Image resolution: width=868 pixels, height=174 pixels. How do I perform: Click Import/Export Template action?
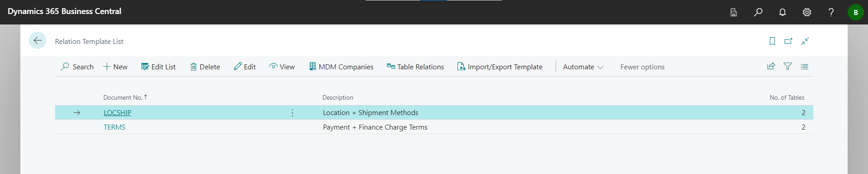click(500, 67)
